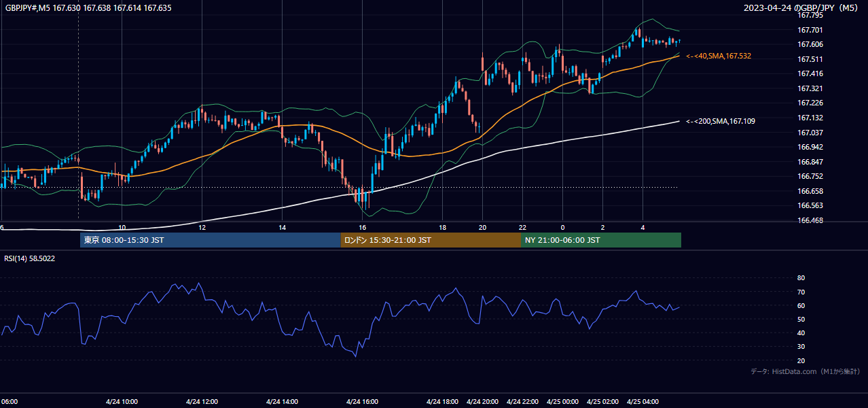Click price axis value 167.226
868x408 pixels.
810,103
